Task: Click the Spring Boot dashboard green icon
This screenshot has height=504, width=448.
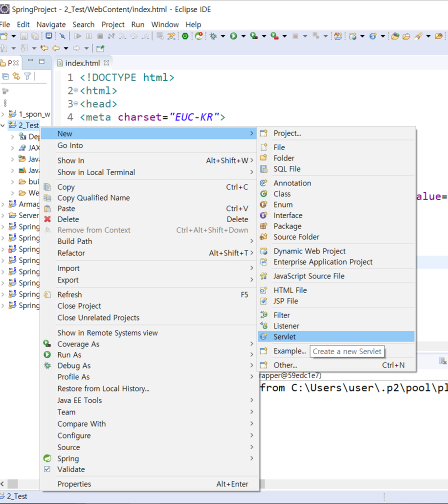Action: (185, 36)
